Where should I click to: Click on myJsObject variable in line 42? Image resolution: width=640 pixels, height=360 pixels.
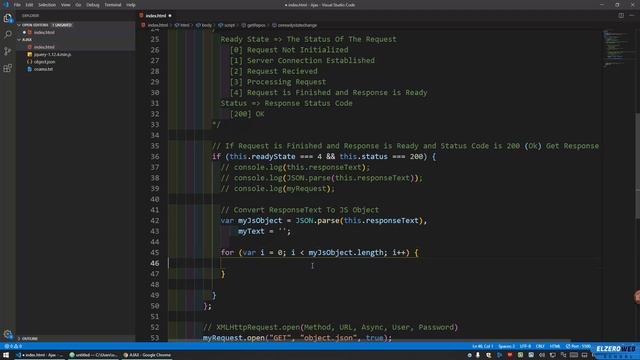click(x=260, y=220)
